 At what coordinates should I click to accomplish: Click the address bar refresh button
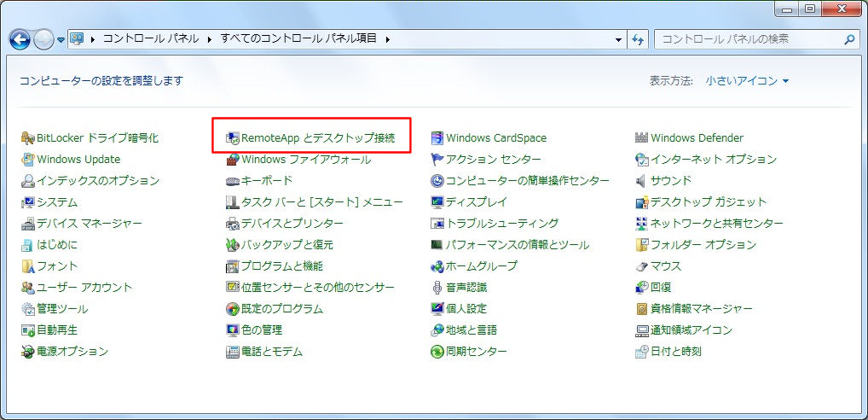[x=639, y=39]
